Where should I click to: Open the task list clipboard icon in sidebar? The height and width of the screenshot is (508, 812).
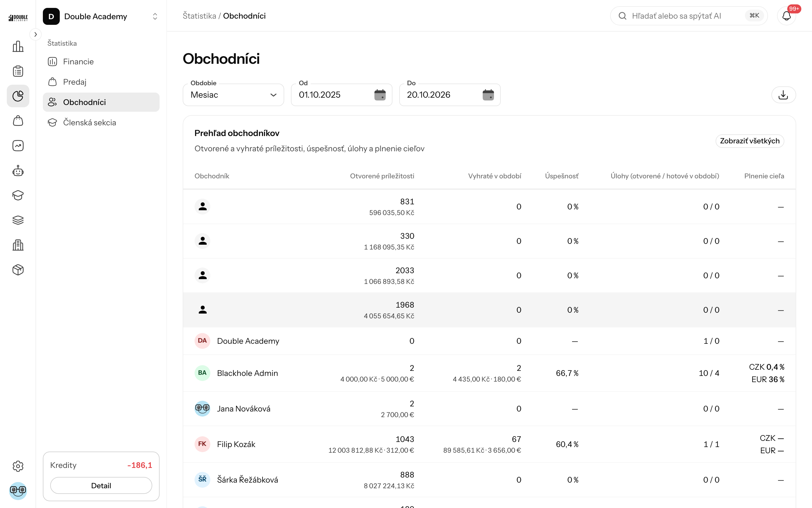point(18,71)
